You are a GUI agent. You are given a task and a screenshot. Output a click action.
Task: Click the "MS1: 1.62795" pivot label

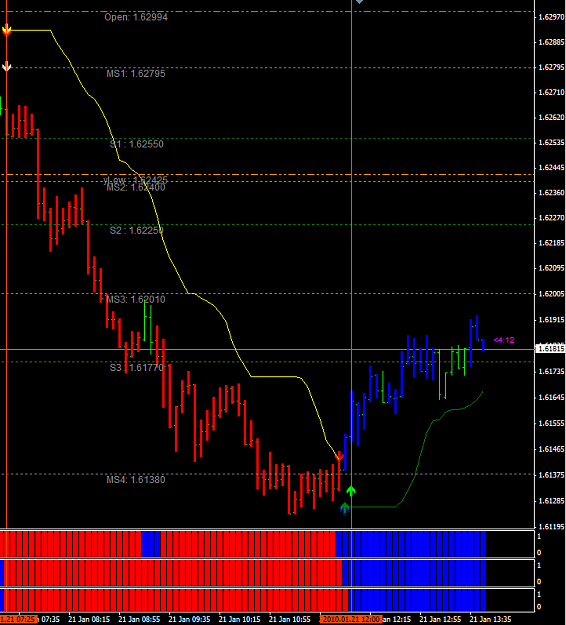coord(136,74)
